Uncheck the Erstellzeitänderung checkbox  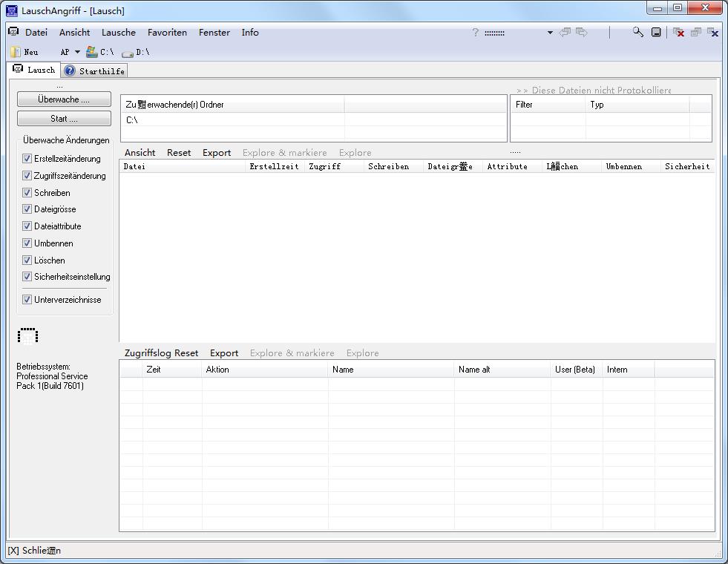tap(27, 159)
